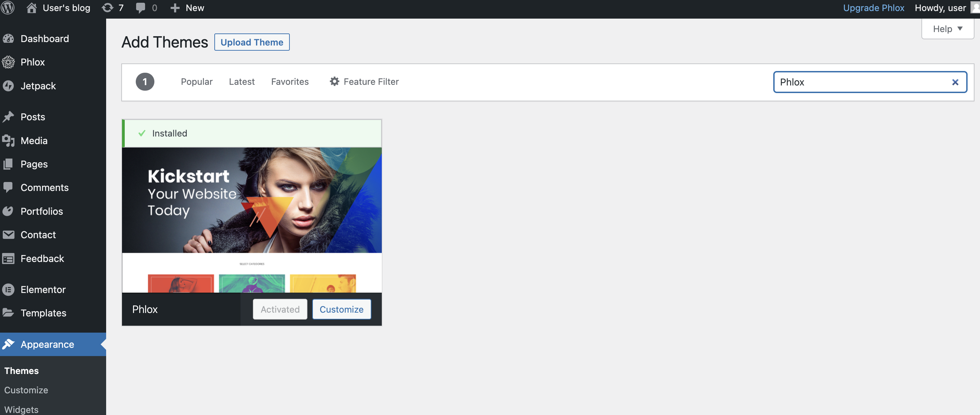The height and width of the screenshot is (415, 980).
Task: Open Media library icon in sidebar
Action: click(8, 141)
